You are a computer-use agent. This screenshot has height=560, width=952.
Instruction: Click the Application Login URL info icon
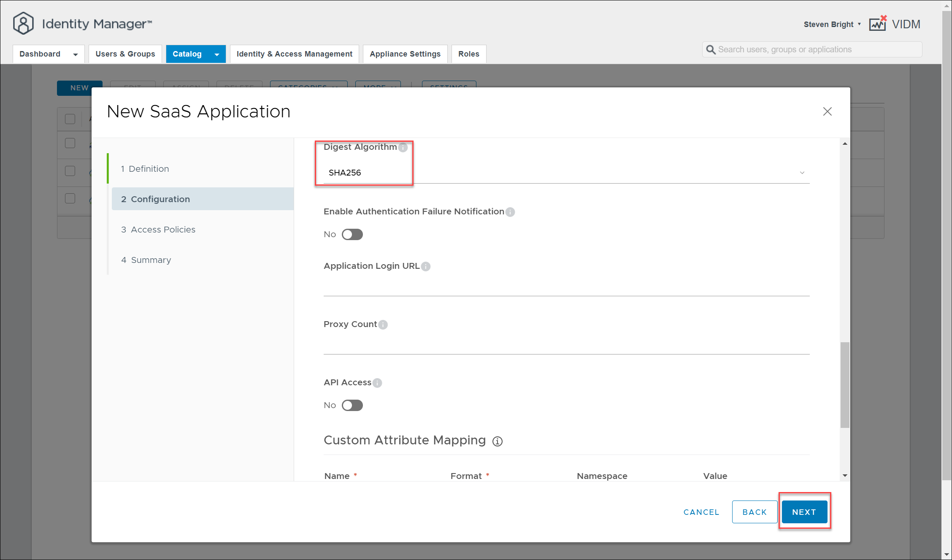point(426,266)
